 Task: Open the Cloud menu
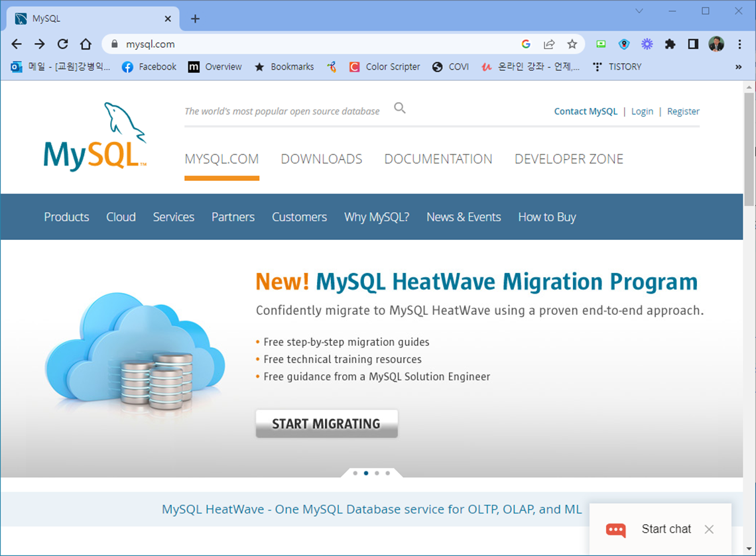click(121, 217)
